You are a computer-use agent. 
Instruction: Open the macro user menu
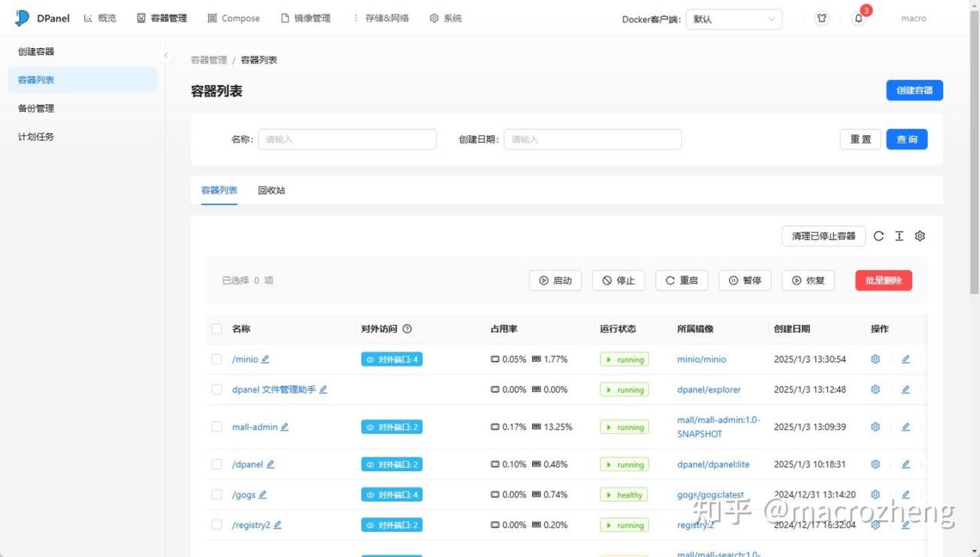coord(913,18)
